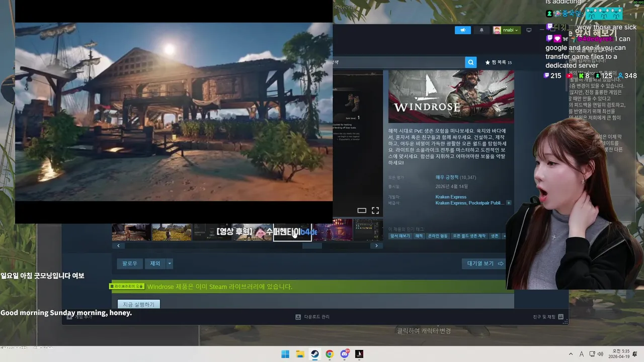Screen dimensions: 644x362
Task: Open Download management (다운로드 관리)
Action: point(312,317)
